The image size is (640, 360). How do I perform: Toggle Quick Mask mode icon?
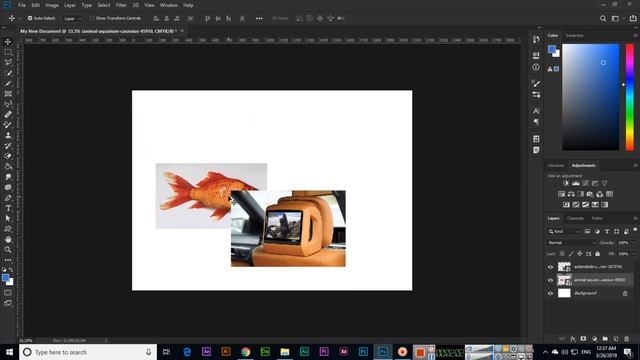[8, 293]
